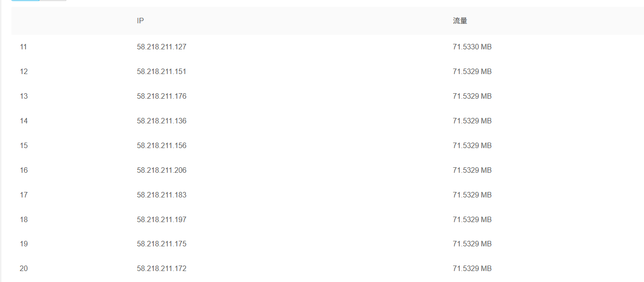The height and width of the screenshot is (282, 644).
Task: Select IP address 58.218.211.197
Action: 161,219
